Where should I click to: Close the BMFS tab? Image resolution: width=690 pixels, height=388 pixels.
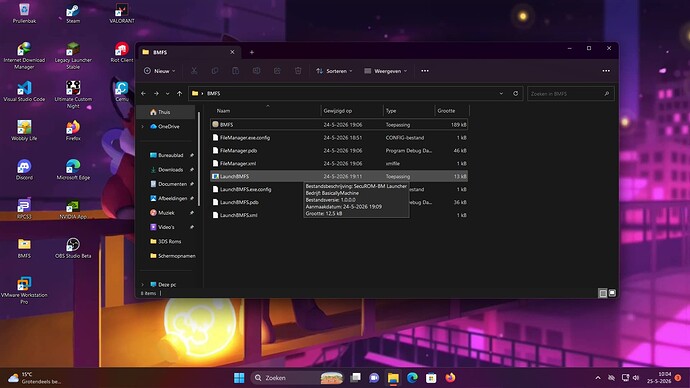(x=232, y=52)
